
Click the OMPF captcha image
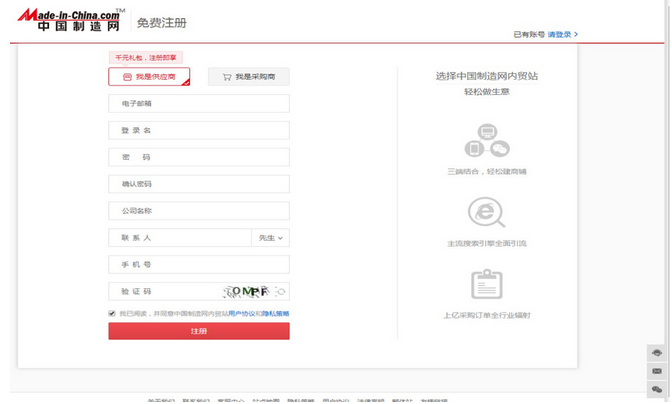247,292
